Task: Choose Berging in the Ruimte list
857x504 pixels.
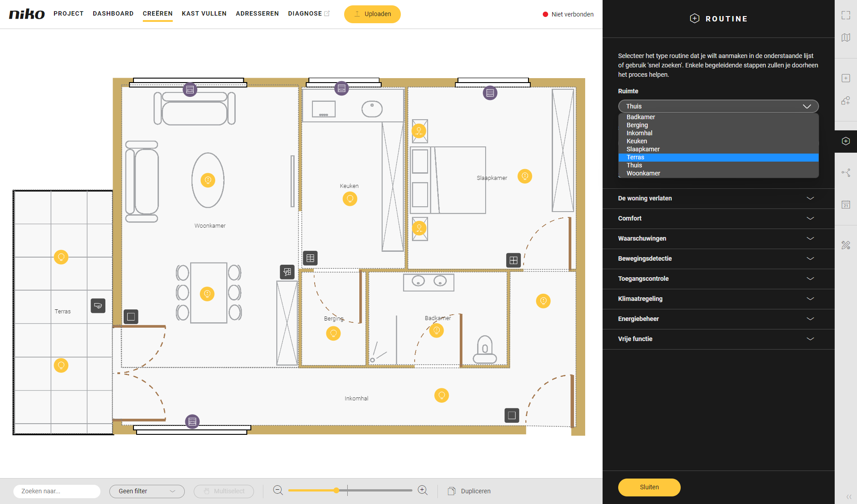Action: tap(718, 125)
